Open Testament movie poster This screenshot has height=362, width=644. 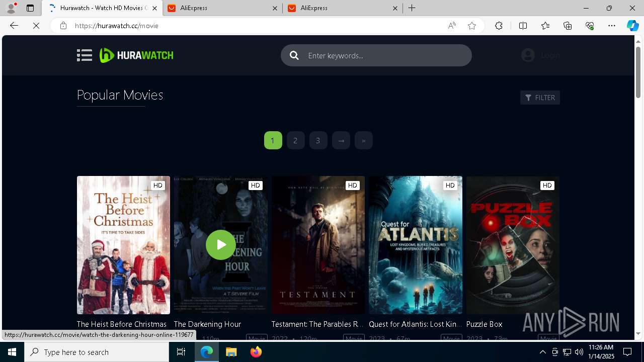pyautogui.click(x=318, y=245)
